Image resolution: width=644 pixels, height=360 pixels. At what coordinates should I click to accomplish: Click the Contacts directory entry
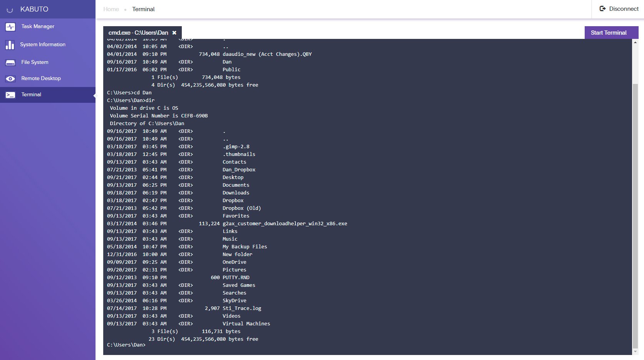click(x=234, y=162)
